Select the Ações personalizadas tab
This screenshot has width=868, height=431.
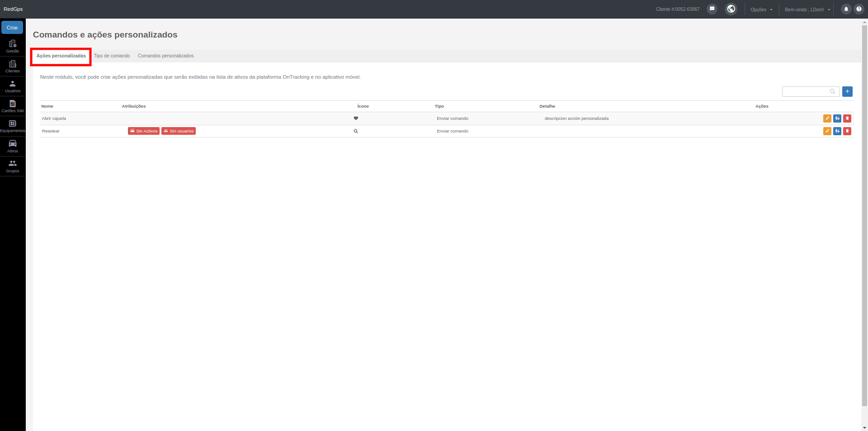[61, 56]
